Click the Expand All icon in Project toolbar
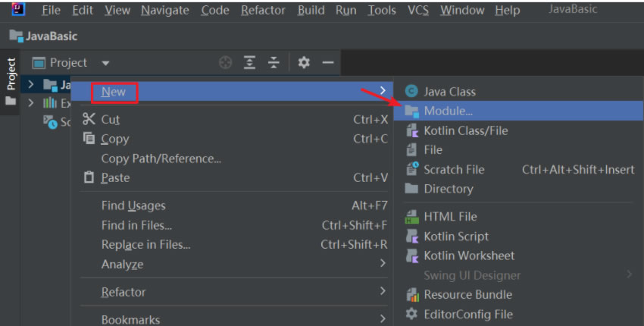This screenshot has width=644, height=326. [249, 63]
